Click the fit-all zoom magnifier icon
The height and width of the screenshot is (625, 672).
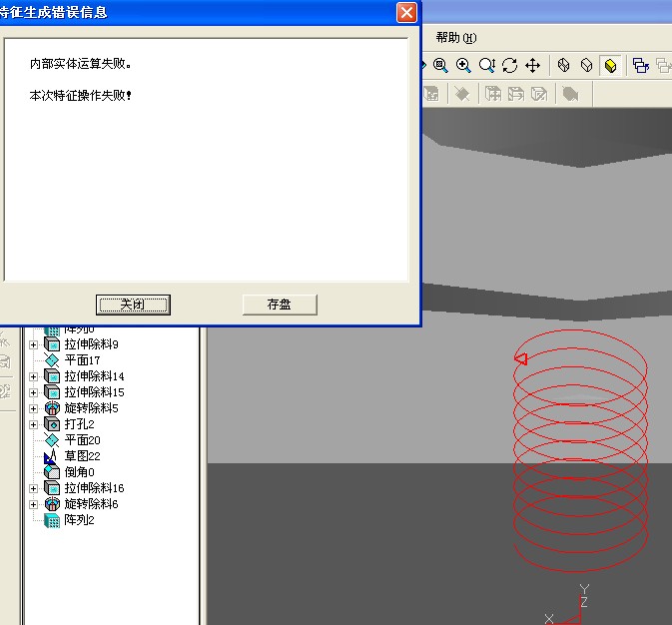(440, 66)
